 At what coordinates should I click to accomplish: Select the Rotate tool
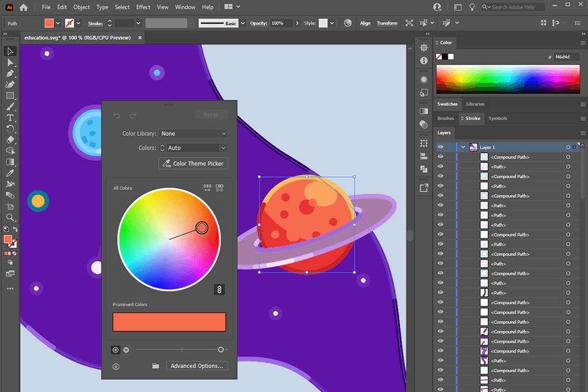coord(10,129)
